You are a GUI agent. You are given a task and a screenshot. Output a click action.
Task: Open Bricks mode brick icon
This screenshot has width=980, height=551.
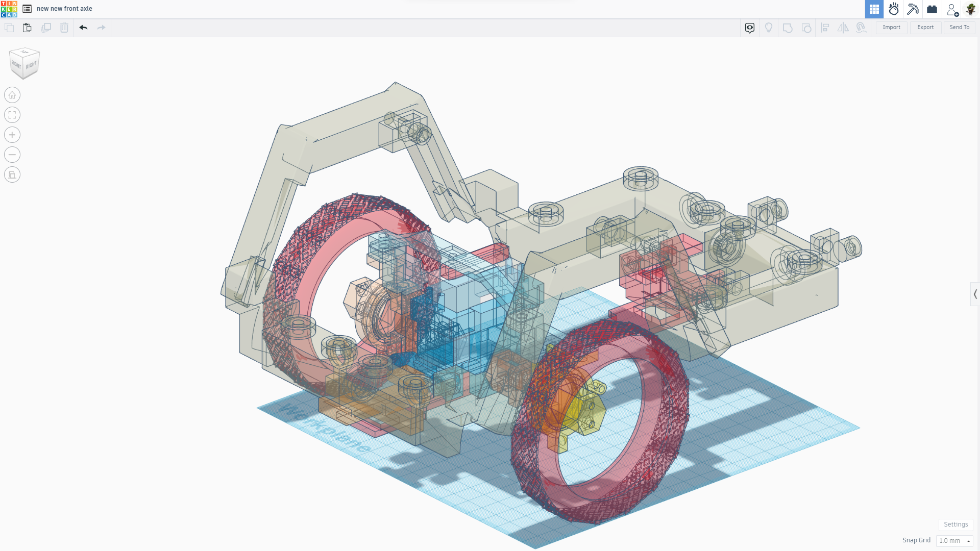(x=932, y=9)
